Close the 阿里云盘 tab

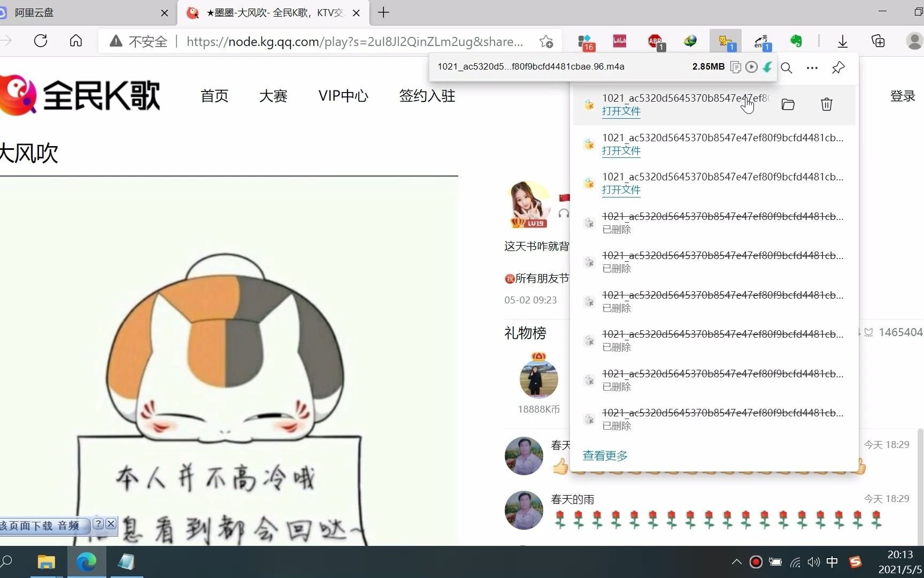coord(165,13)
